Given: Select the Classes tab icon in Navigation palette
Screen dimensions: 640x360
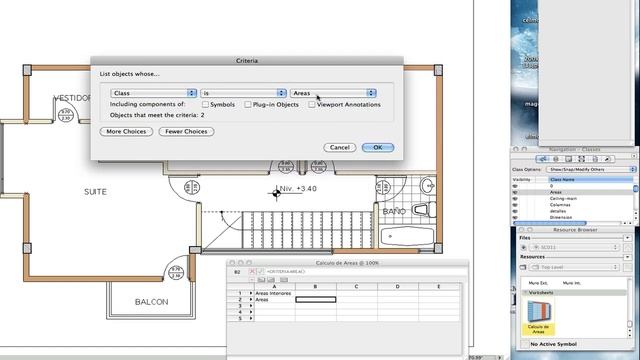Looking at the screenshot, I should click(542, 159).
